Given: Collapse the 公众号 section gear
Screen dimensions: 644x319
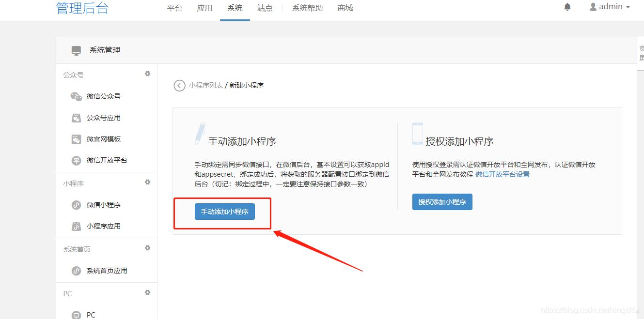Looking at the screenshot, I should tap(148, 74).
